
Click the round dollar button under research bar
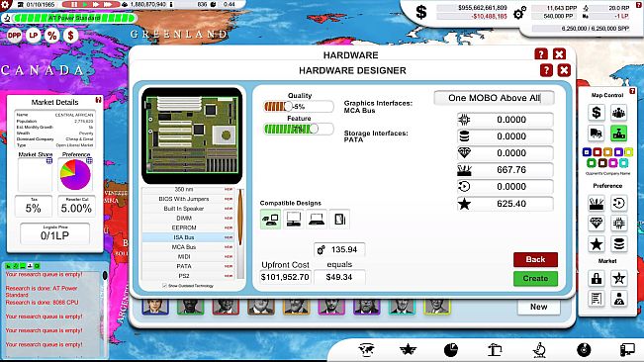(x=70, y=36)
